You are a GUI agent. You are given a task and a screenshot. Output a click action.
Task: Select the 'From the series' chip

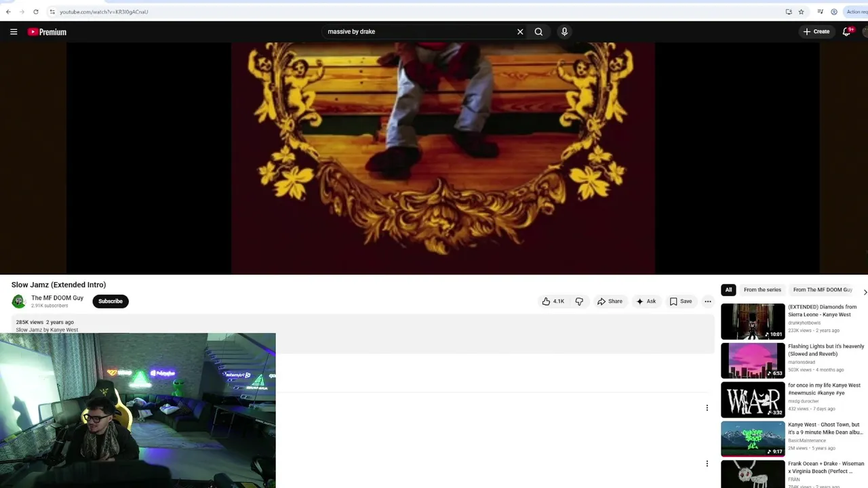tap(762, 290)
